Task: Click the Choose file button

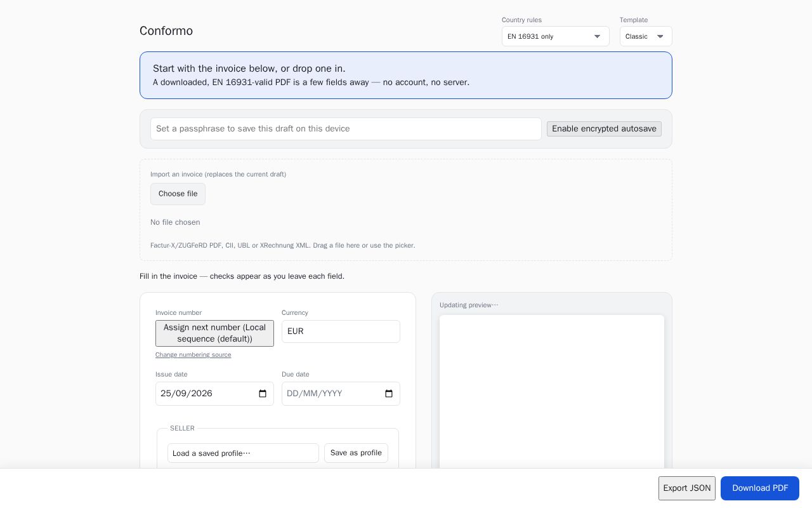Action: (x=178, y=194)
